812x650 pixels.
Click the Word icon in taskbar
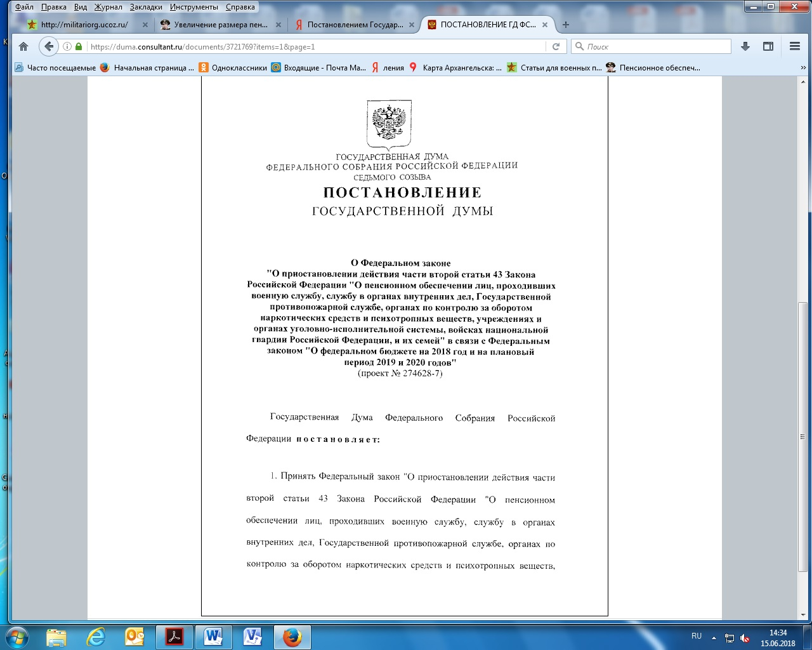[x=213, y=637]
